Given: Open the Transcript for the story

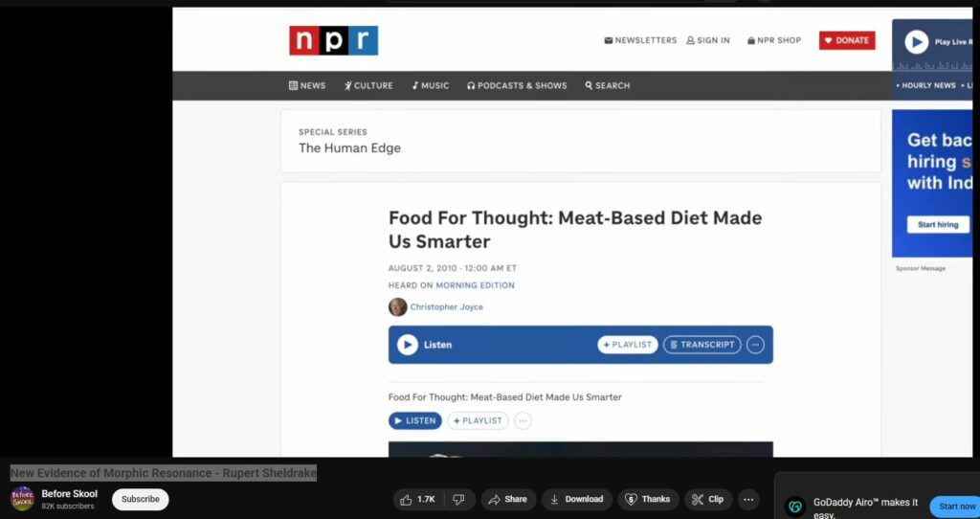Looking at the screenshot, I should pyautogui.click(x=702, y=345).
